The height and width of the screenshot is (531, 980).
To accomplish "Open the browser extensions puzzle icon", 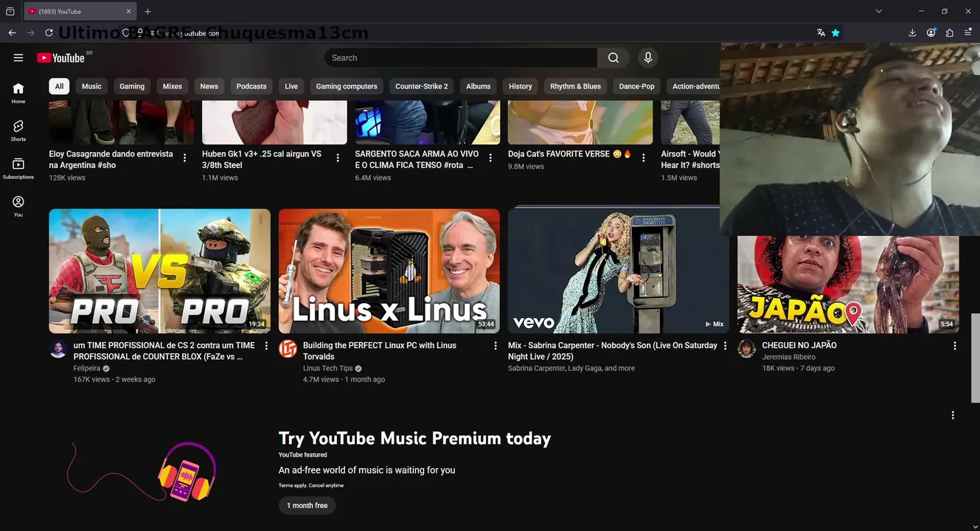I will [950, 32].
